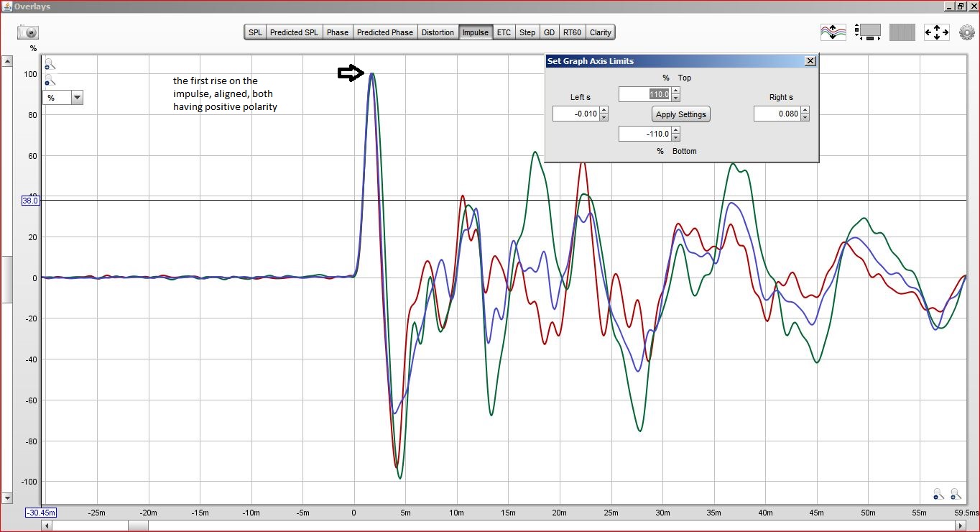
Task: Click the 38.0 cursor value label
Action: coord(30,201)
